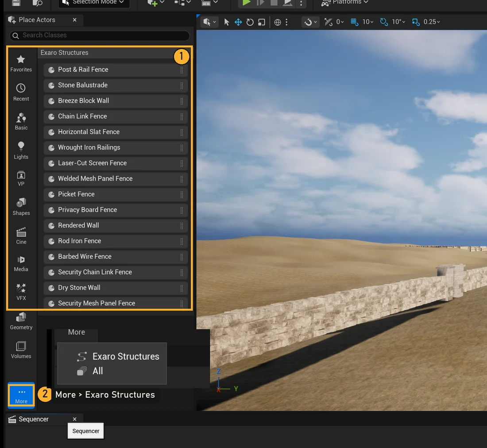The width and height of the screenshot is (487, 448).
Task: Click drag handle on Post & Rail Fence row
Action: tap(182, 70)
